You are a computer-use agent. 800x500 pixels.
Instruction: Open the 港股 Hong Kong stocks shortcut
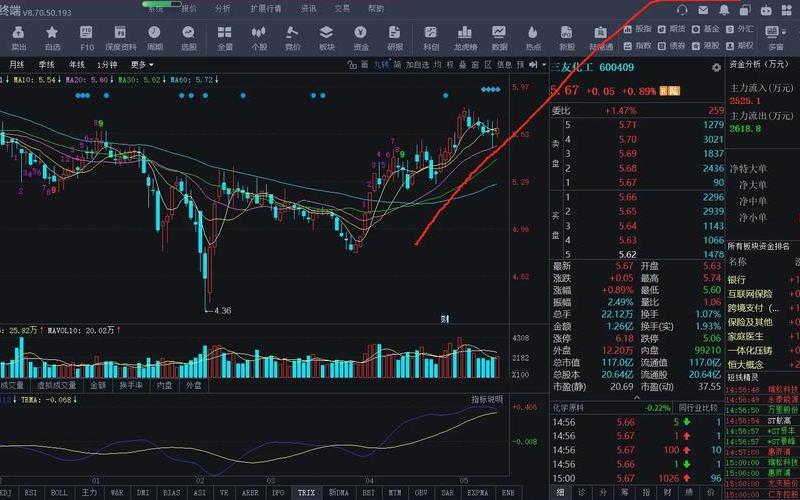coord(706,45)
